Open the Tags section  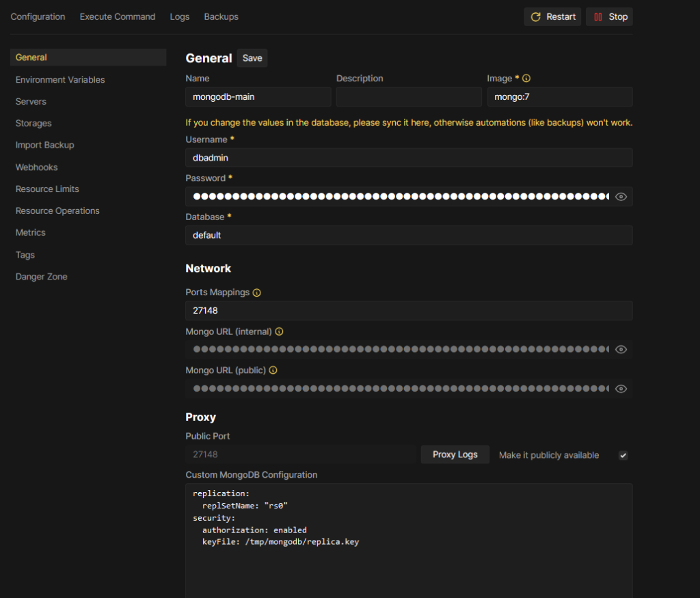[x=25, y=255]
